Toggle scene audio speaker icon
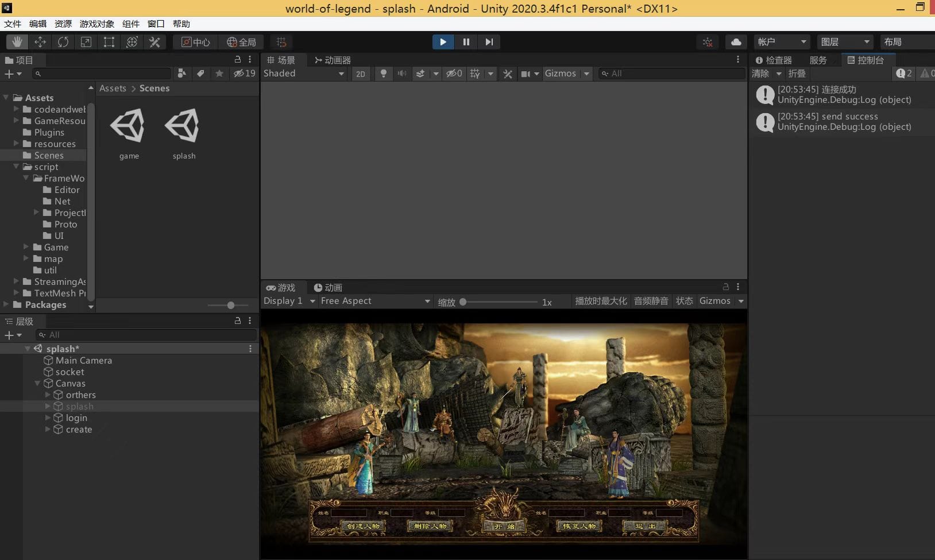The width and height of the screenshot is (935, 560). click(402, 74)
